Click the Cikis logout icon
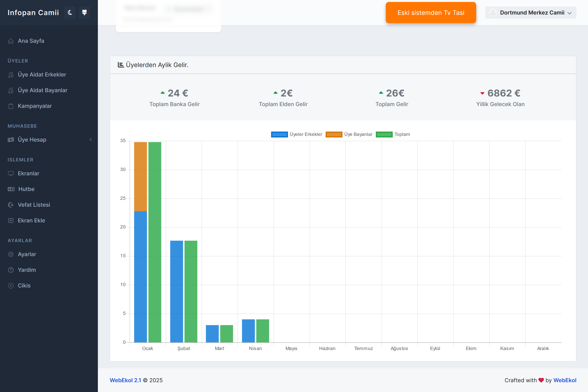The image size is (588, 392). (11, 286)
